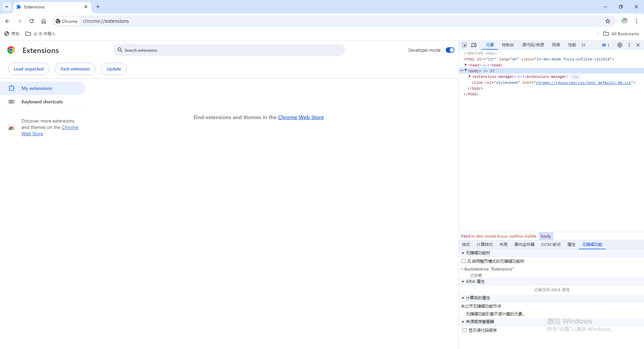Select the 元素 DevTools tab
Screen dimensions: 644x349
tap(490, 45)
